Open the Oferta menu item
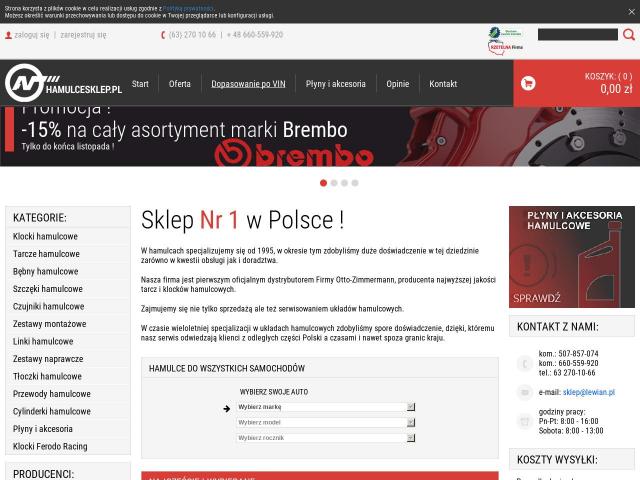 coord(180,84)
